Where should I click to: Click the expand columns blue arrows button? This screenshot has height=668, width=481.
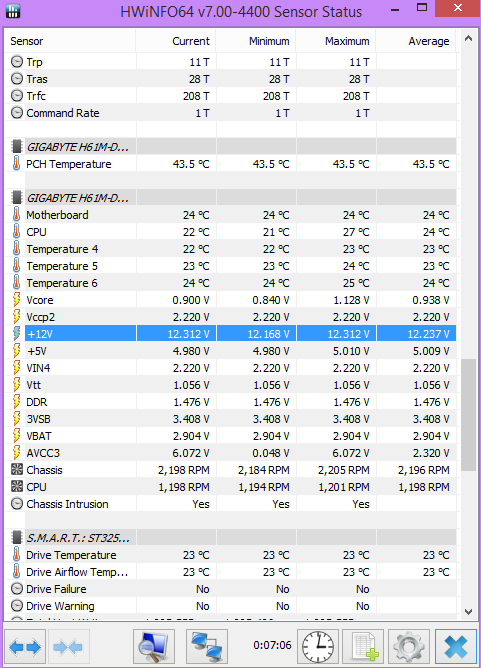(25, 647)
